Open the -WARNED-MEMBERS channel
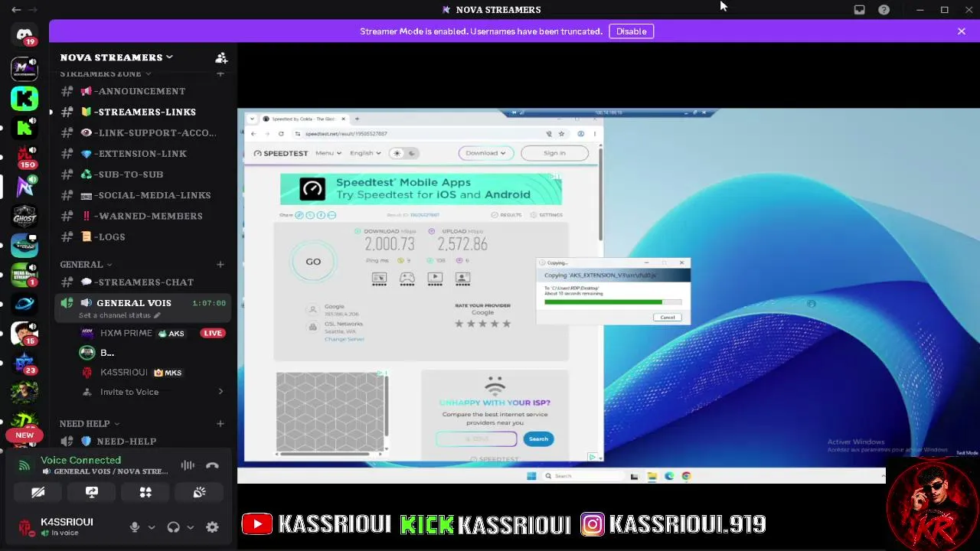The image size is (980, 551). [142, 216]
